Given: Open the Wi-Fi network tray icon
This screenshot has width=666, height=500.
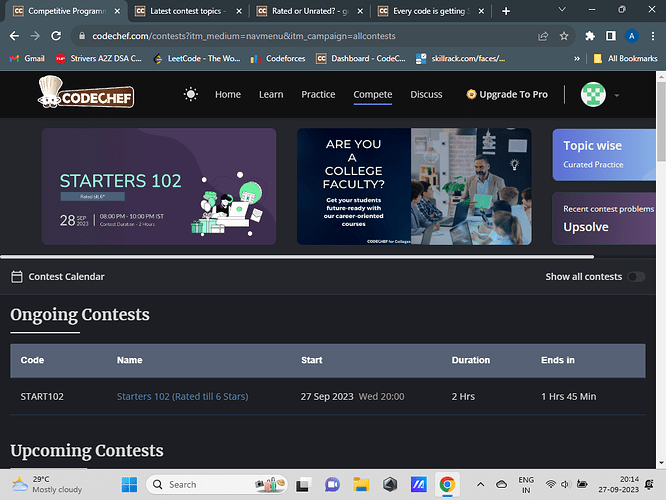Looking at the screenshot, I should [550, 485].
